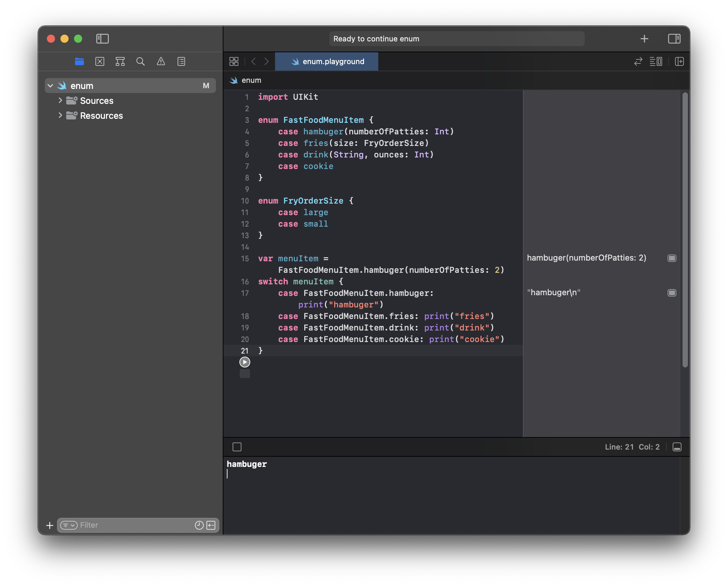Viewport: 728px width, 585px height.
Task: Open the Issue navigator warning icon
Action: [161, 61]
